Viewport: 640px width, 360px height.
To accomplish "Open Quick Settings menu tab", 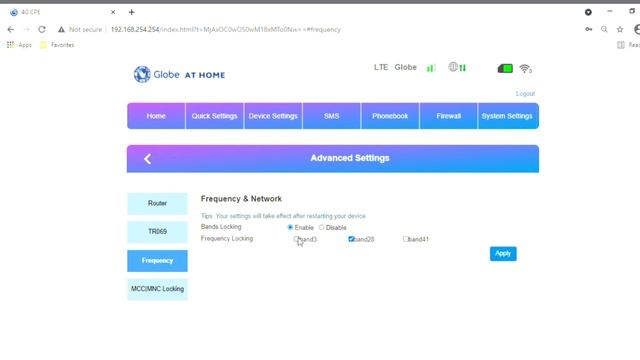I will point(215,116).
